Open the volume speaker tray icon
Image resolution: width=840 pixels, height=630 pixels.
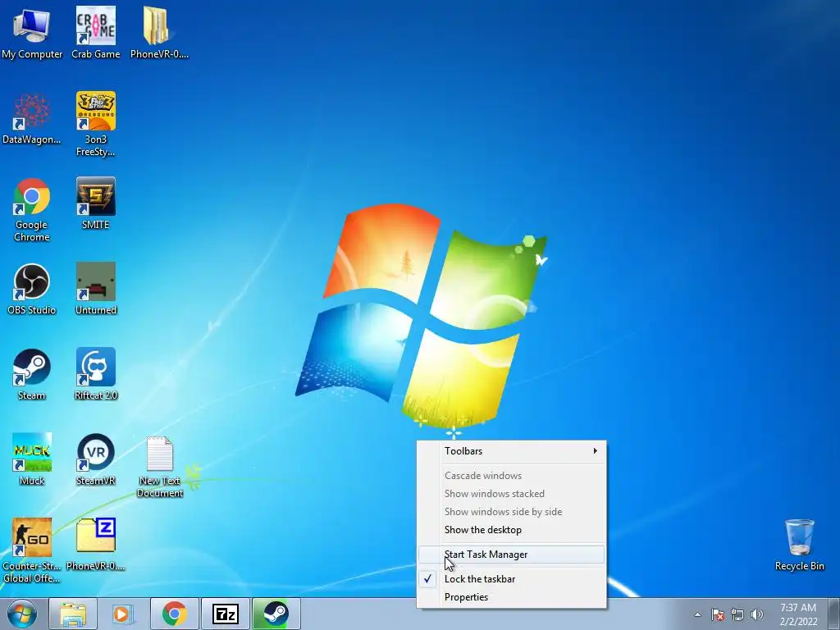click(756, 614)
